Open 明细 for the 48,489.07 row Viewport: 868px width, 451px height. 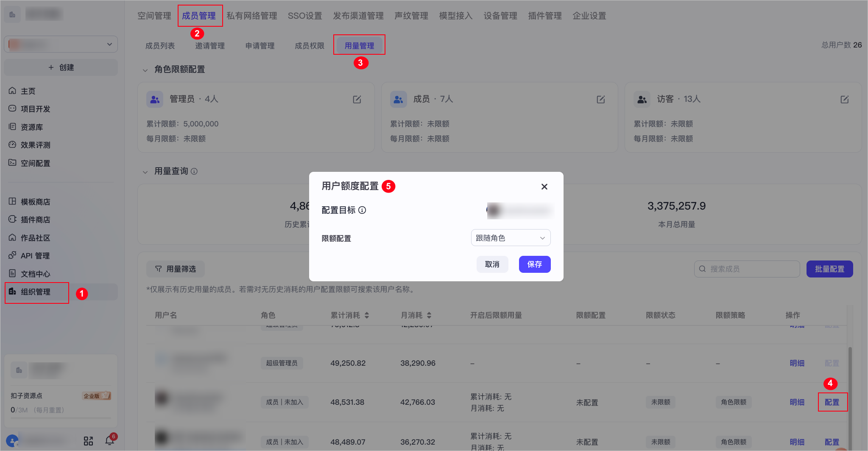[797, 442]
